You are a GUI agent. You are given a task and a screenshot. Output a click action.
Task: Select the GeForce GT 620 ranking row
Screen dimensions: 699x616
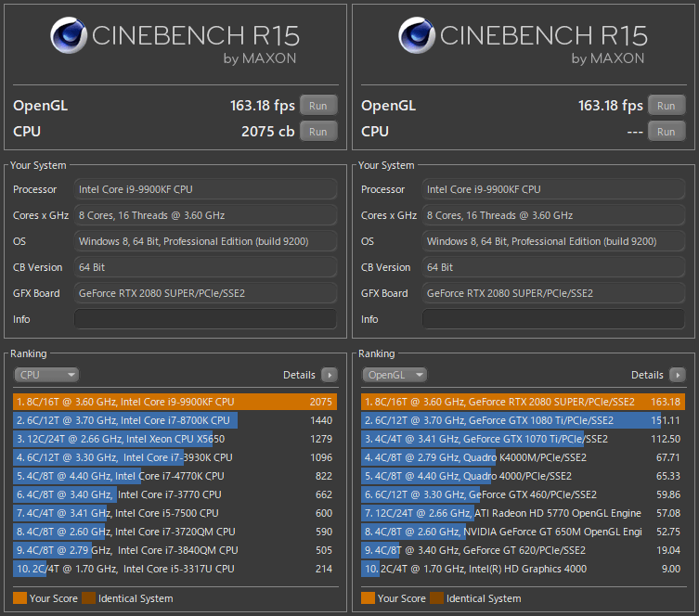pyautogui.click(x=523, y=550)
